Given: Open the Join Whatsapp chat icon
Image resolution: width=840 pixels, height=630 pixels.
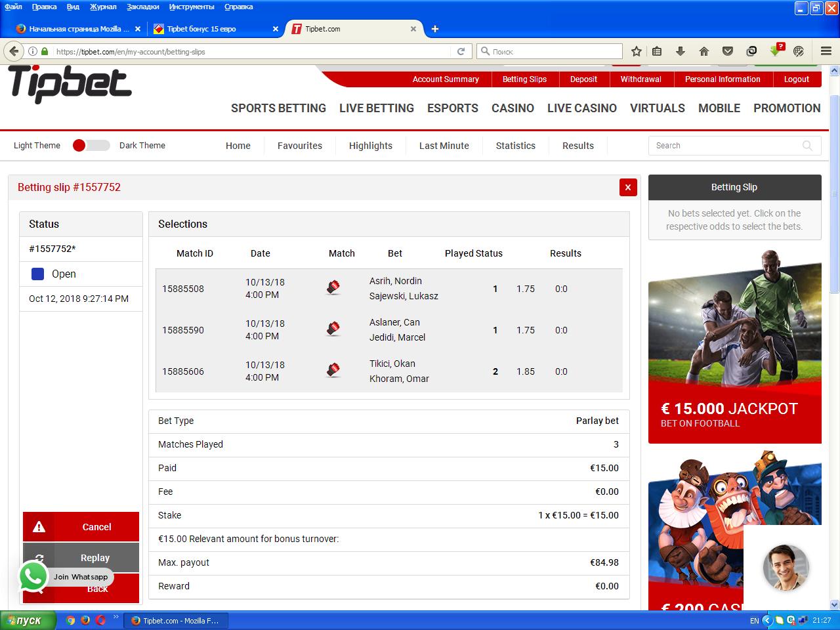Looking at the screenshot, I should point(33,576).
